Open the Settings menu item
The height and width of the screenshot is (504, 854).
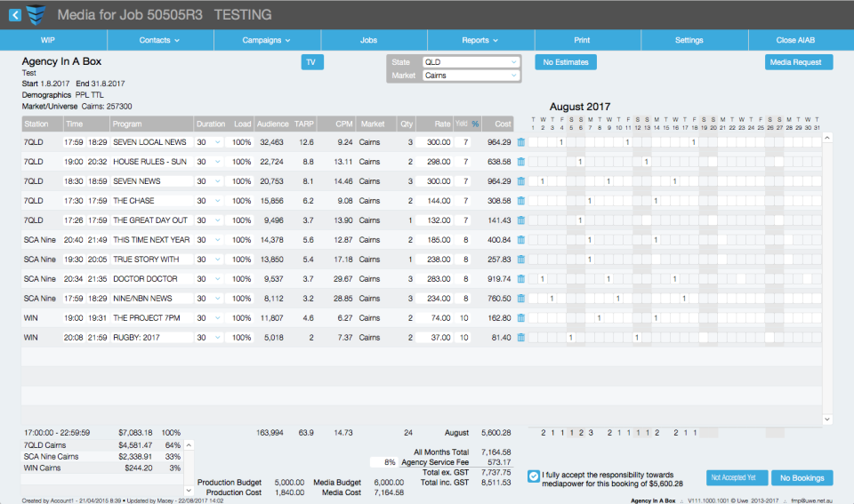click(x=689, y=40)
